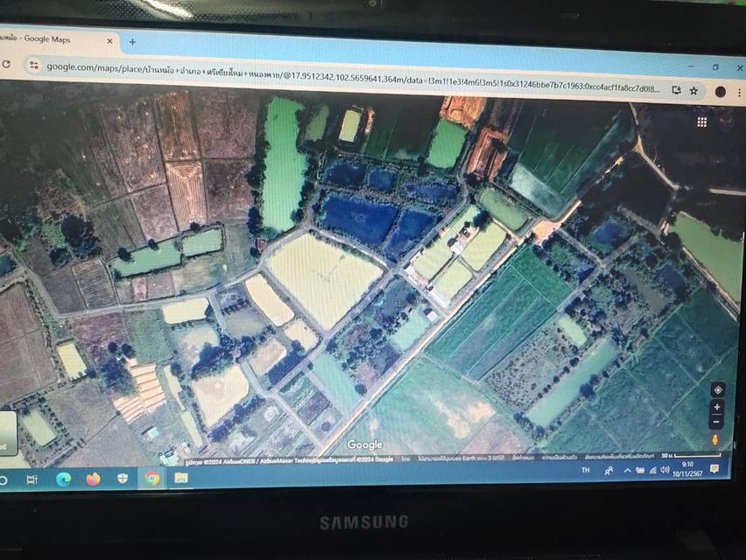
Task: Select the Google Maps browser tab
Action: coord(53,38)
